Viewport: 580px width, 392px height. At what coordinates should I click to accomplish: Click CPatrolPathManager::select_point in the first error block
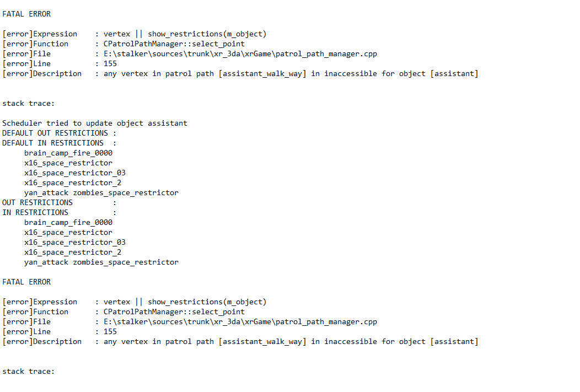(x=174, y=44)
